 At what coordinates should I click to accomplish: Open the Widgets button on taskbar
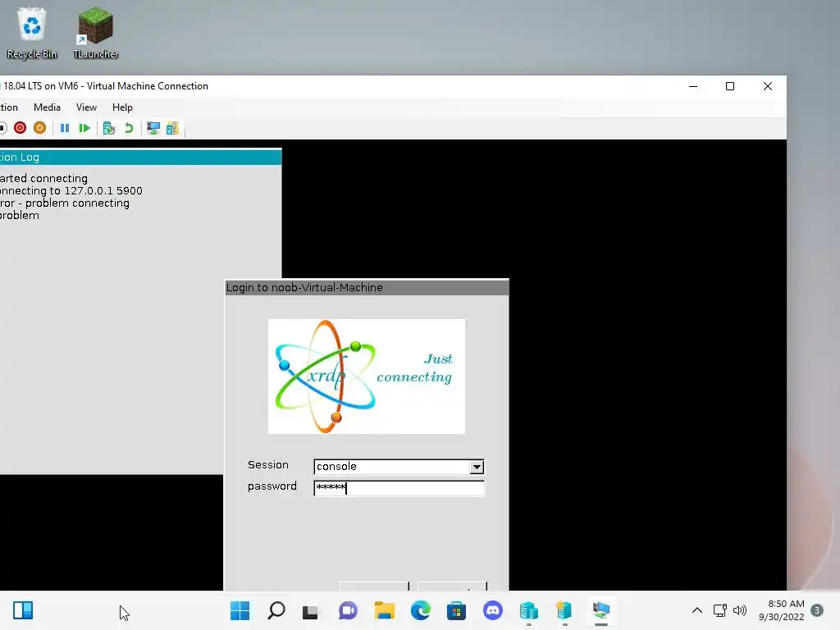click(x=23, y=610)
